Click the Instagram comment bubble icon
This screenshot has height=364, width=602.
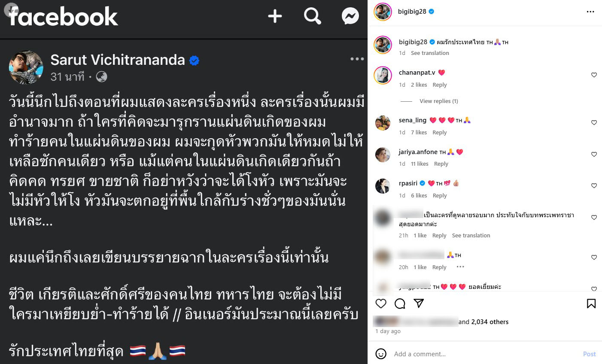click(x=400, y=303)
